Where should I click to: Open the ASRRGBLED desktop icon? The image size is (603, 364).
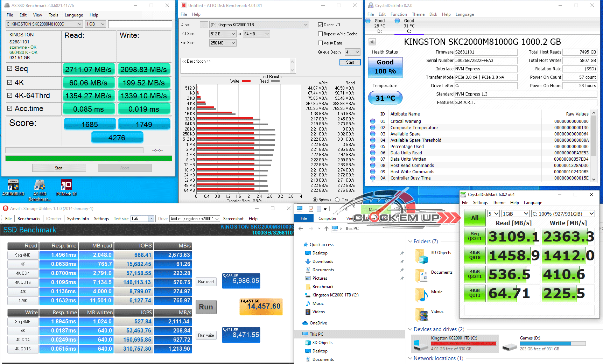tap(13, 185)
